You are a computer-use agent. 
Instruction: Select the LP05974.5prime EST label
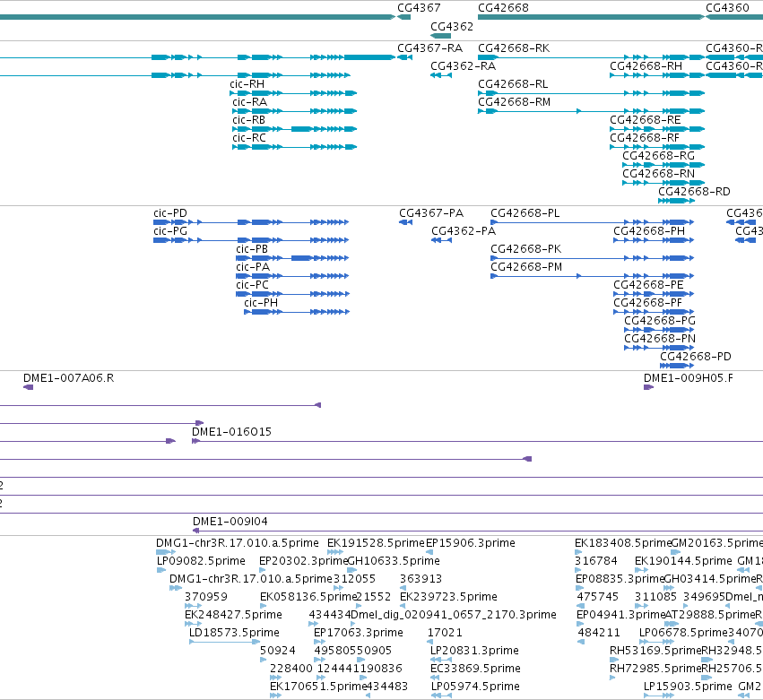click(x=475, y=687)
